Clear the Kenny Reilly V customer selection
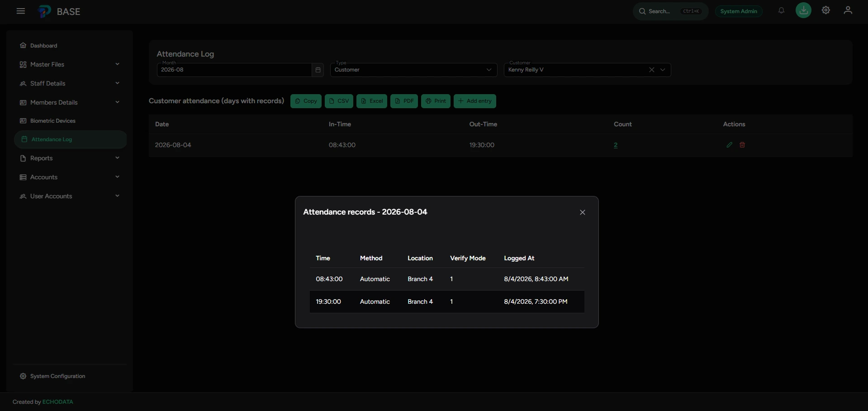This screenshot has height=411, width=868. pos(652,70)
